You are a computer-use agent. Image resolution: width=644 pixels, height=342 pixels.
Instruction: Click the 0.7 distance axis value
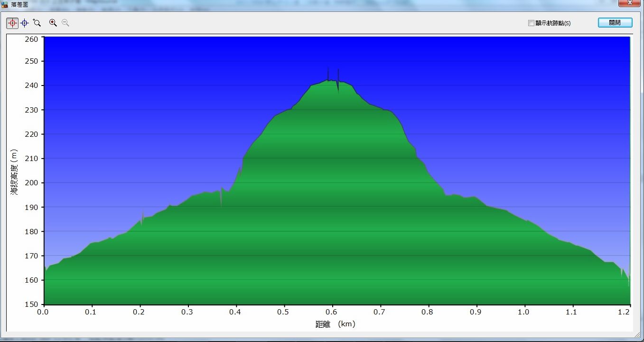pyautogui.click(x=380, y=312)
